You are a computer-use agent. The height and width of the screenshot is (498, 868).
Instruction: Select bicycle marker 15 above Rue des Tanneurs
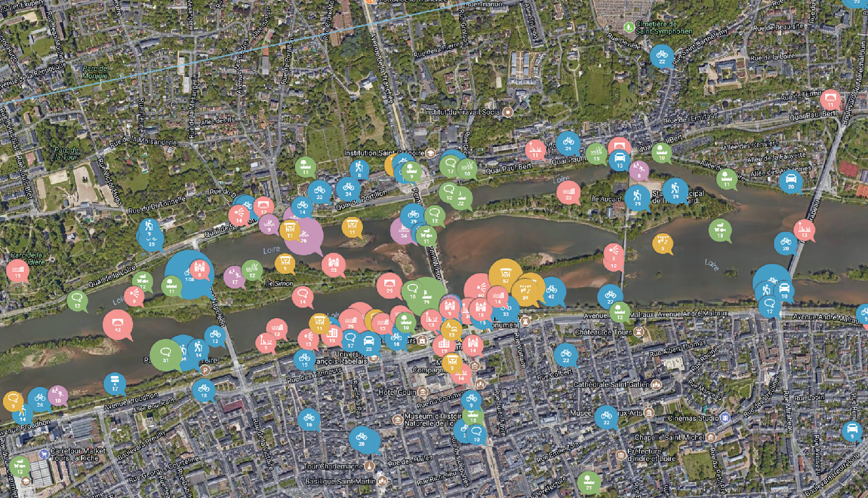click(x=304, y=360)
